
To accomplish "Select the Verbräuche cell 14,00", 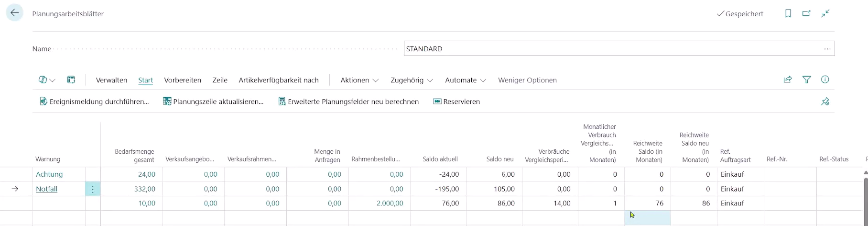I will [x=550, y=203].
